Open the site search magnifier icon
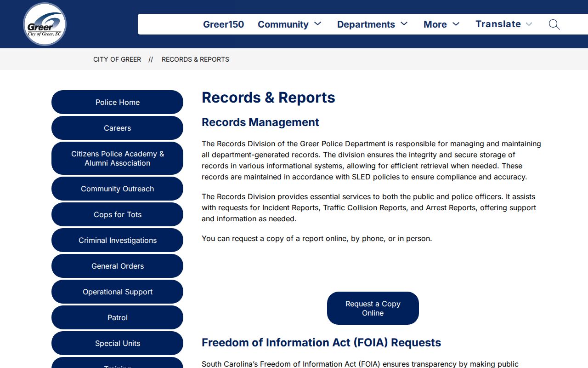Screen dimensions: 588x368 click(x=554, y=24)
